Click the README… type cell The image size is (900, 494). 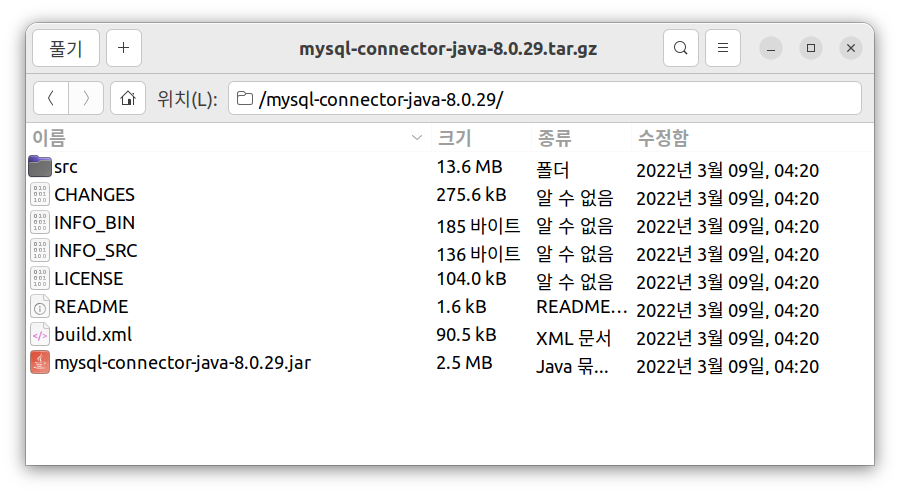(582, 308)
